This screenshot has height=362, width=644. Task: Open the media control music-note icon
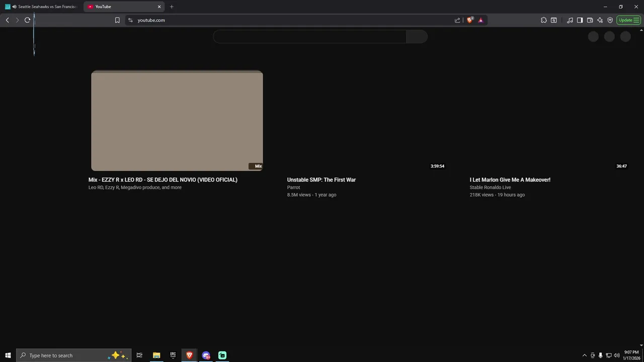(x=570, y=20)
